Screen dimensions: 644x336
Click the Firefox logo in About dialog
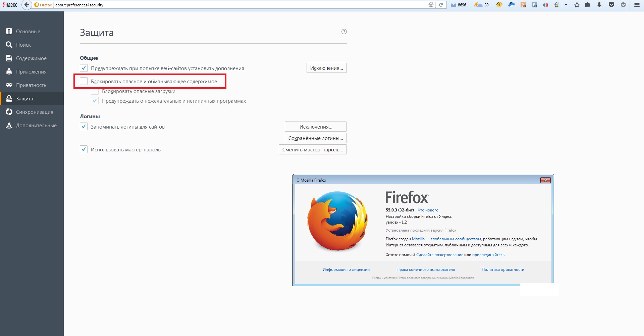pos(337,221)
